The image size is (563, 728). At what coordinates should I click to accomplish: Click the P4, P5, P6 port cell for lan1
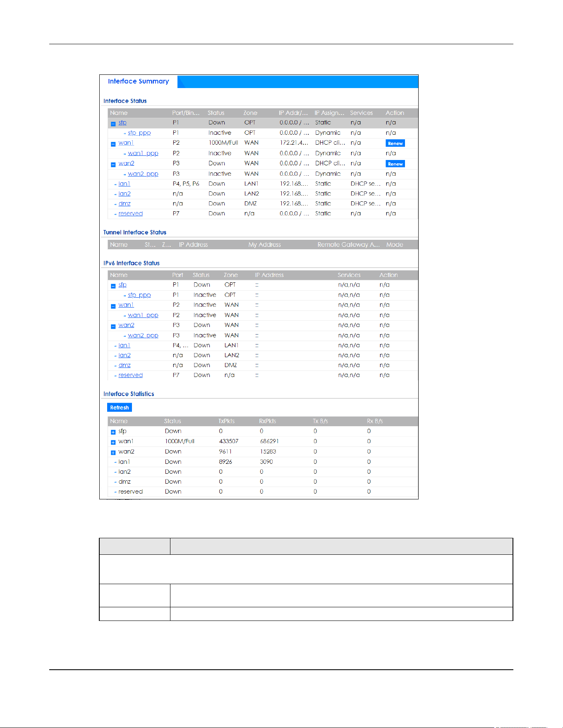[186, 184]
